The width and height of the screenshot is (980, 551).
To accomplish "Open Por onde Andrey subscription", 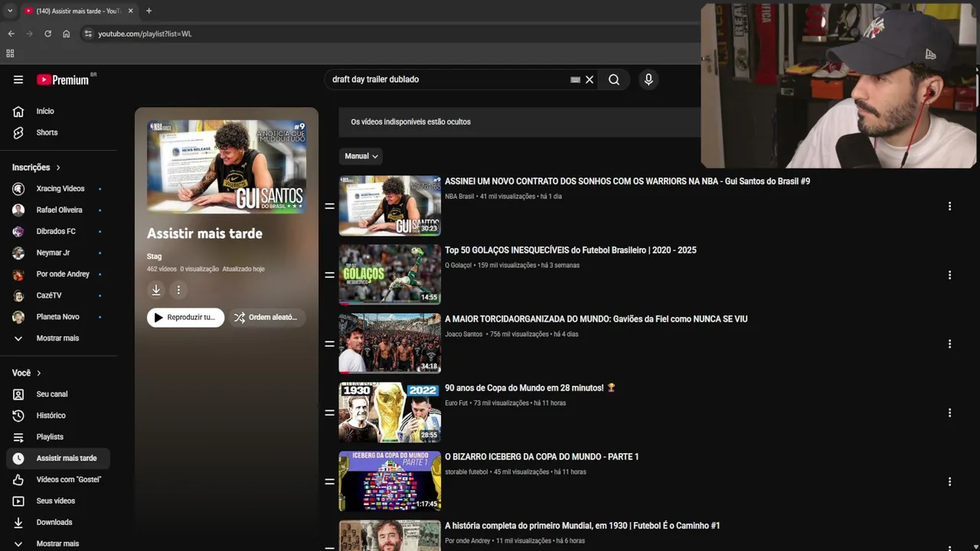I will pyautogui.click(x=58, y=274).
